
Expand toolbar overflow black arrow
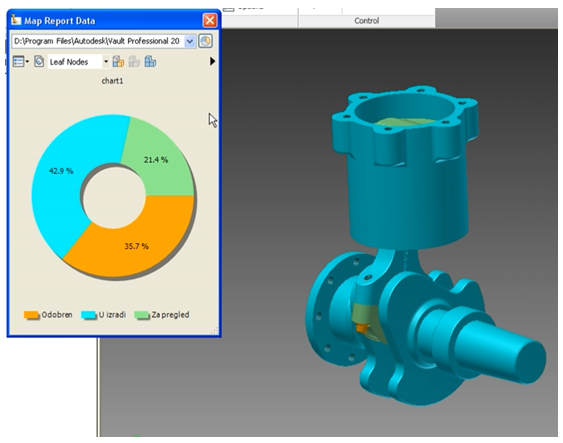212,62
